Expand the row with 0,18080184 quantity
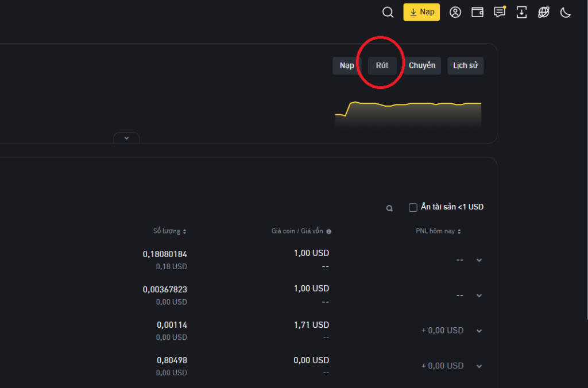 (479, 260)
